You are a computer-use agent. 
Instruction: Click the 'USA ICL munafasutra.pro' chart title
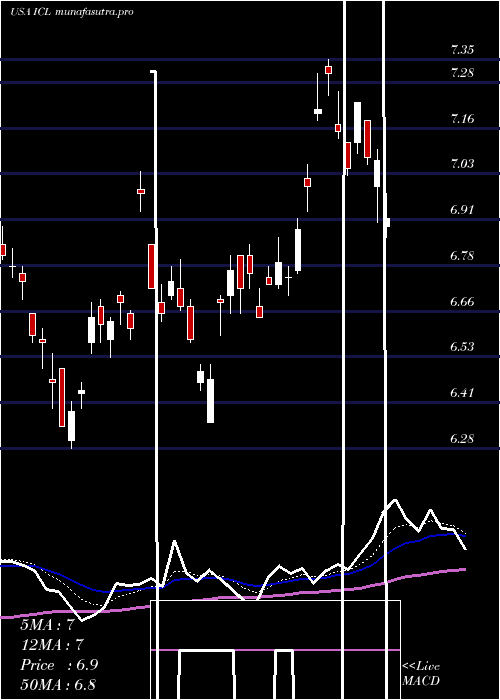(71, 12)
